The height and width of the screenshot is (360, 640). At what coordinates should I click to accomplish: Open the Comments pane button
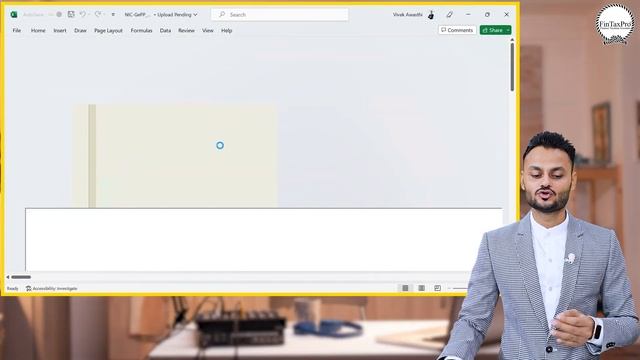457,30
